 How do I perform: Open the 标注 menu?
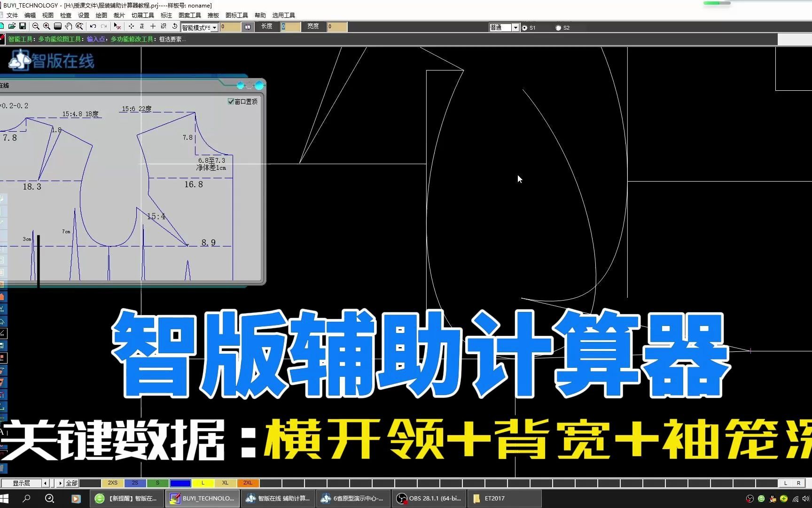166,15
